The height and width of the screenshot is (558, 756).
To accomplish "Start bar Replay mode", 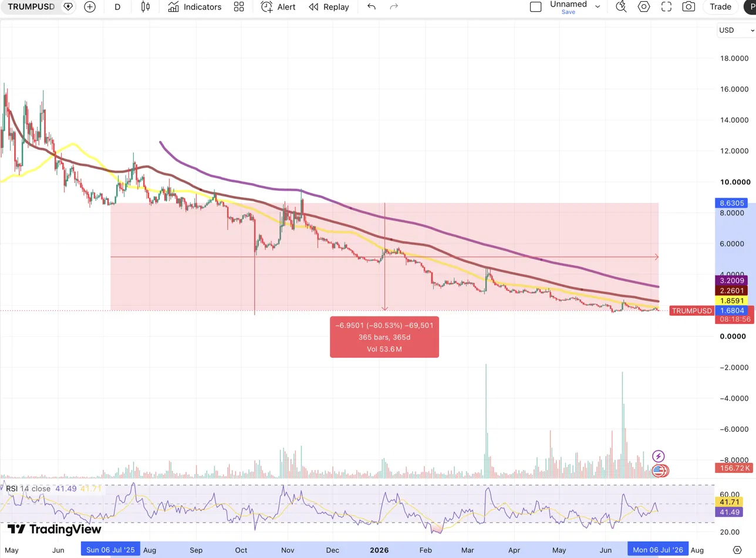I will point(329,7).
